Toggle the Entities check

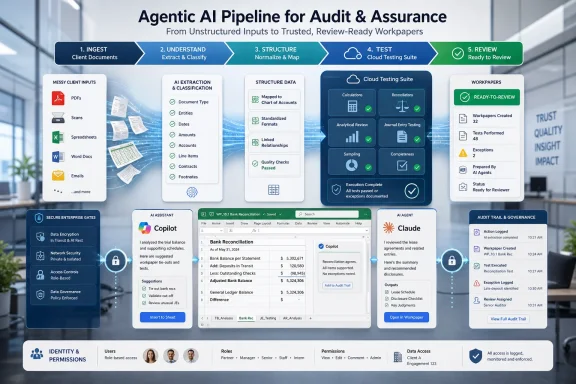[x=172, y=113]
